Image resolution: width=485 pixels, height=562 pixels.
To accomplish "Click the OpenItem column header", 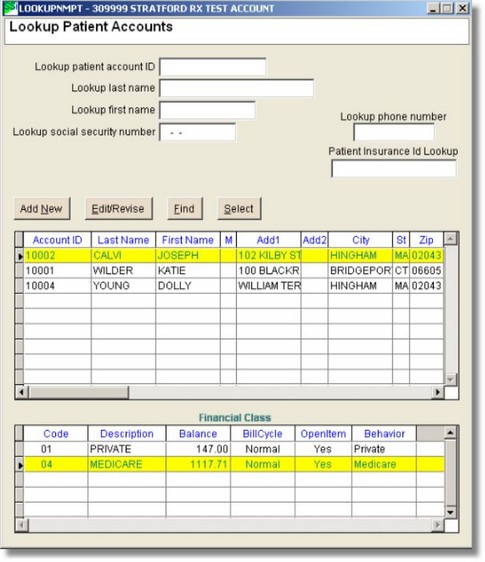I will point(323,434).
